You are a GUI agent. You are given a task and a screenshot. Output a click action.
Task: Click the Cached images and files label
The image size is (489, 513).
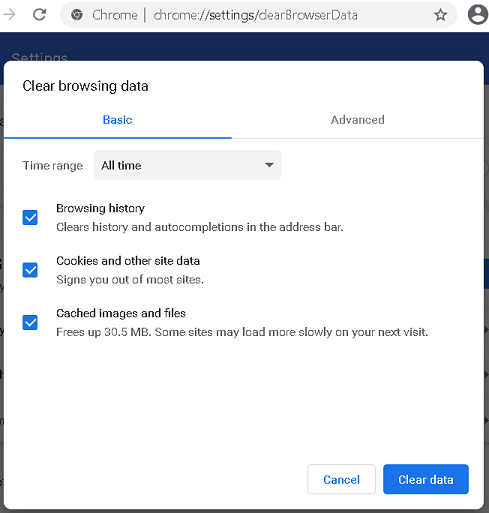(x=121, y=313)
